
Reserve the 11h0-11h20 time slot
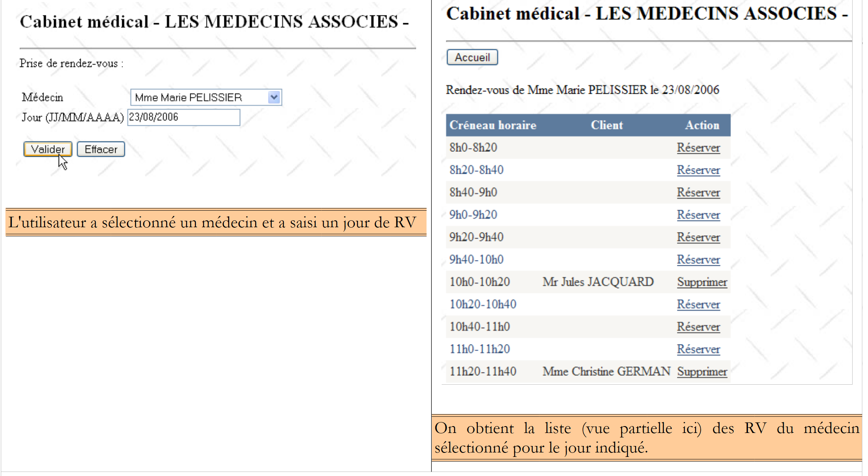(698, 349)
